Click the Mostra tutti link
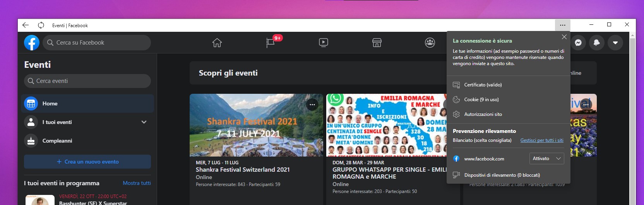 pos(137,183)
